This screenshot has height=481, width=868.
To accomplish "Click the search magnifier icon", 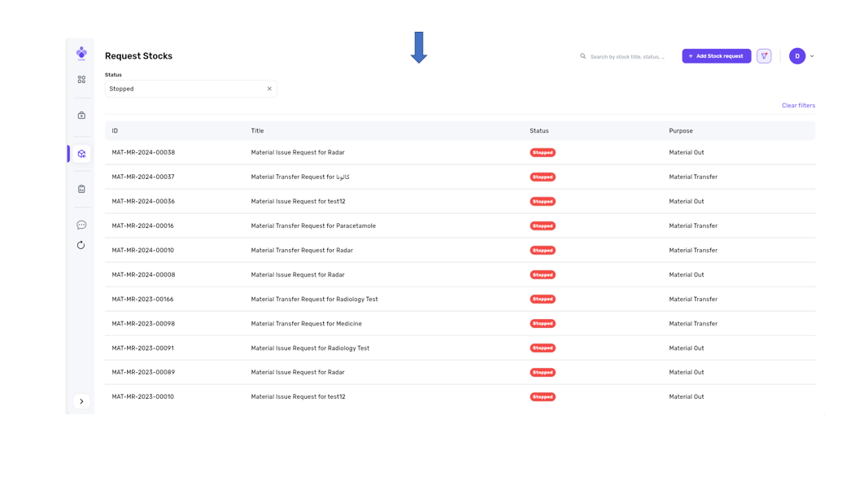I will tap(583, 56).
